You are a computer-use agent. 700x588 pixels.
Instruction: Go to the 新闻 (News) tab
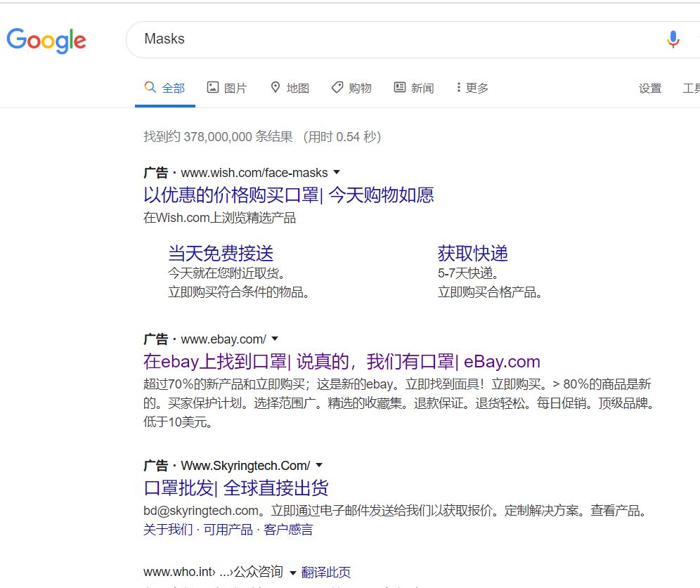[414, 88]
